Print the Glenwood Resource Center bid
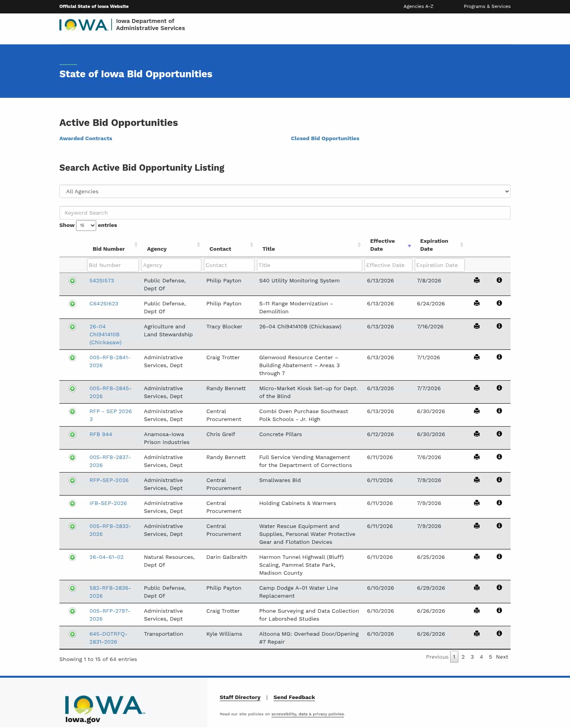Viewport: 570px width, 728px height. coord(477,357)
